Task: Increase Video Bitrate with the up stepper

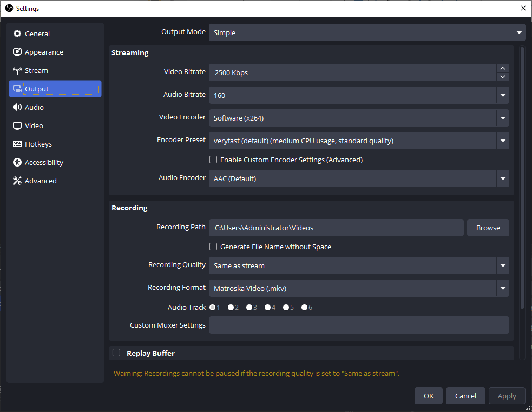Action: (x=503, y=69)
